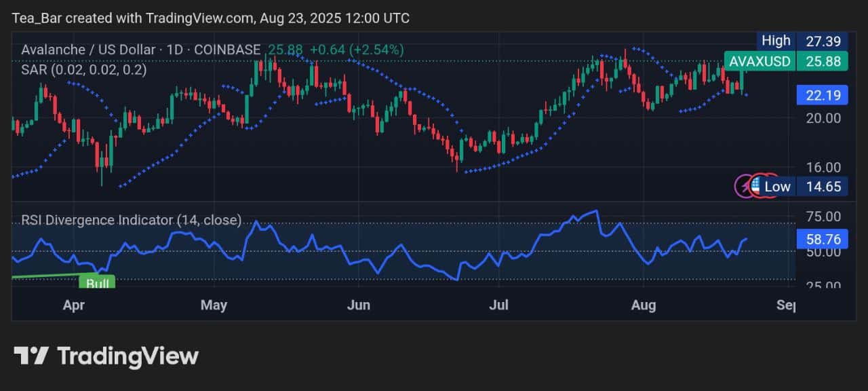Click the May date axis label

click(214, 305)
